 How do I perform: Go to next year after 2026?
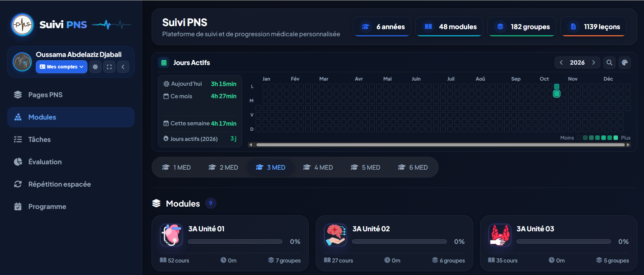pyautogui.click(x=593, y=63)
